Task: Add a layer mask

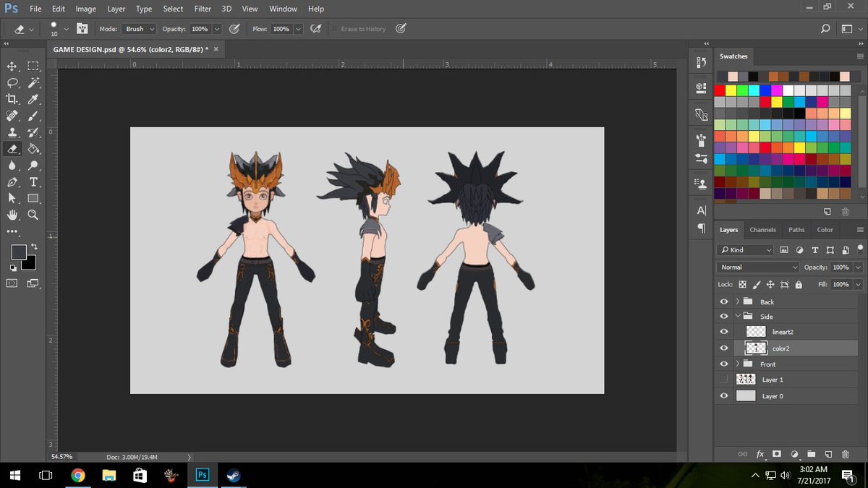Action: point(777,454)
